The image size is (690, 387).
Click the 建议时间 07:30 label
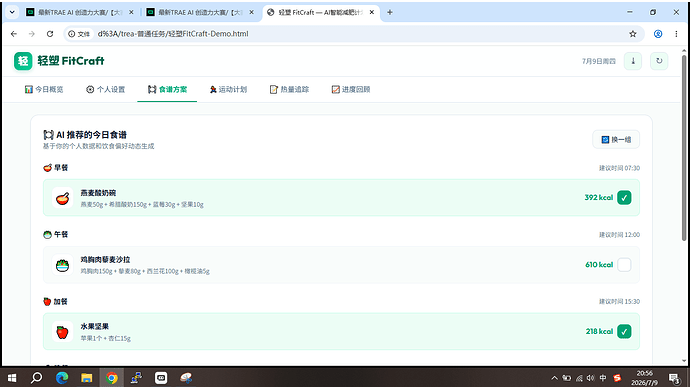coord(619,168)
